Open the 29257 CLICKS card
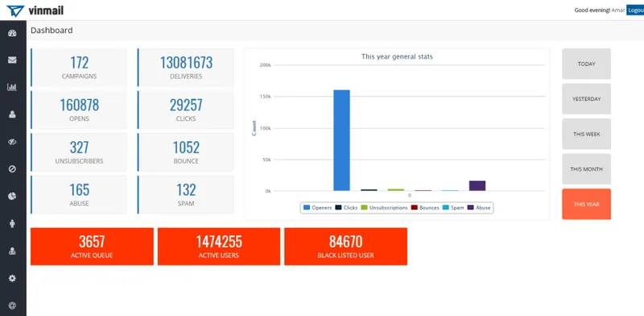This screenshot has height=316, width=644. coord(186,110)
